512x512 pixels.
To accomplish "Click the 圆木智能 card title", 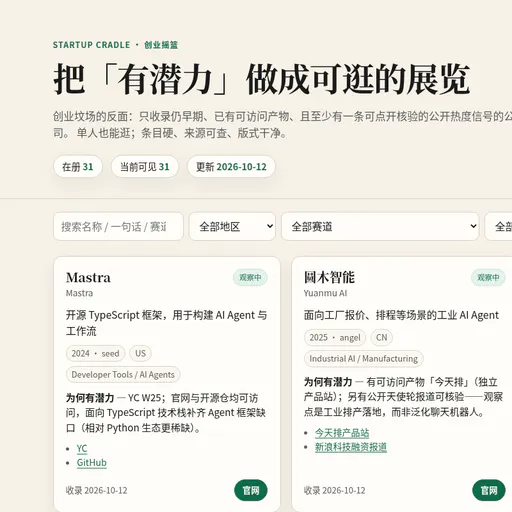I will [x=329, y=277].
